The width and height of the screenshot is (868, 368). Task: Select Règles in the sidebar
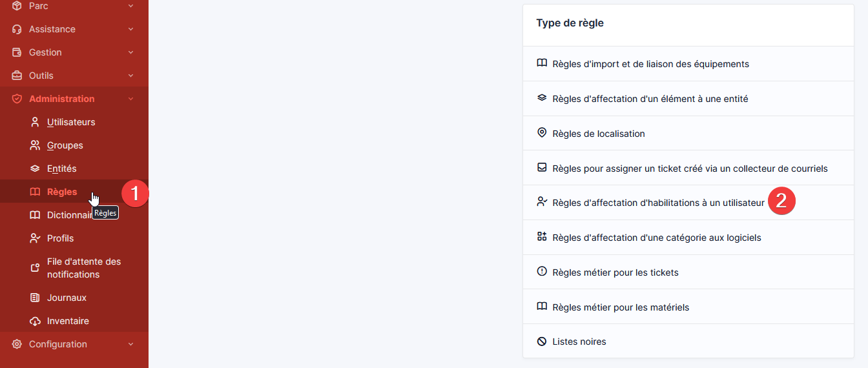61,192
